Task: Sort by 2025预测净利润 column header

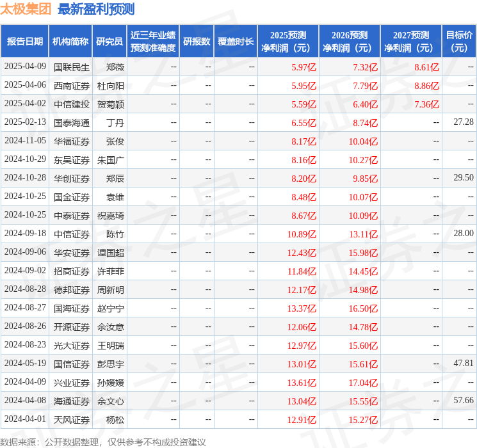Action: (x=288, y=42)
